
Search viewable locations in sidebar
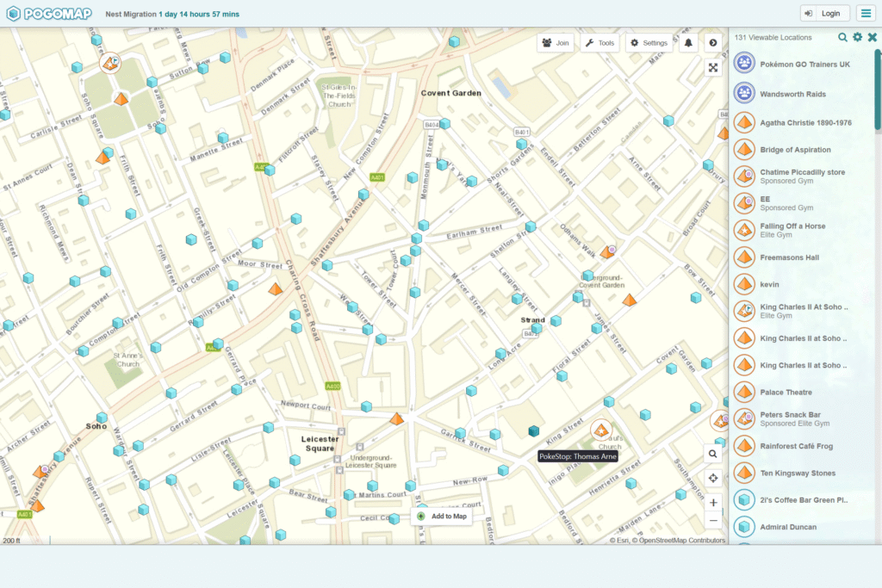(x=842, y=37)
